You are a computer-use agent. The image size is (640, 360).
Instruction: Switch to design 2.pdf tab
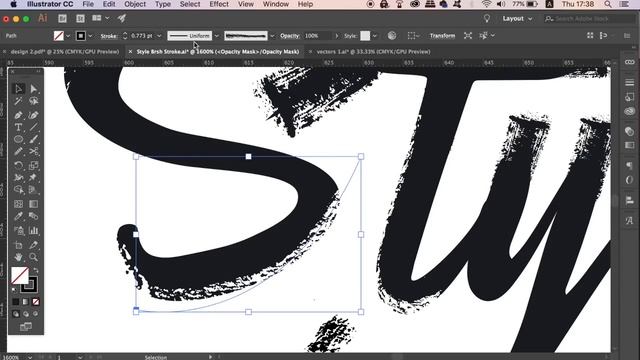(64, 51)
